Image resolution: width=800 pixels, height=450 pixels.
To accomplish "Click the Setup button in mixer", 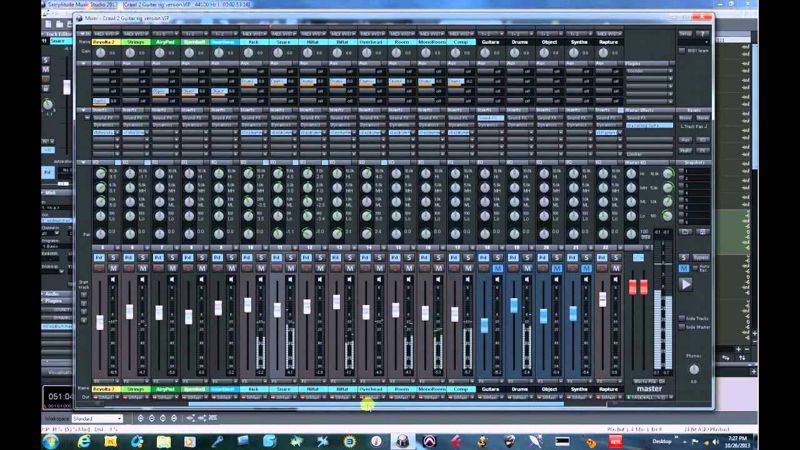I will point(685,34).
